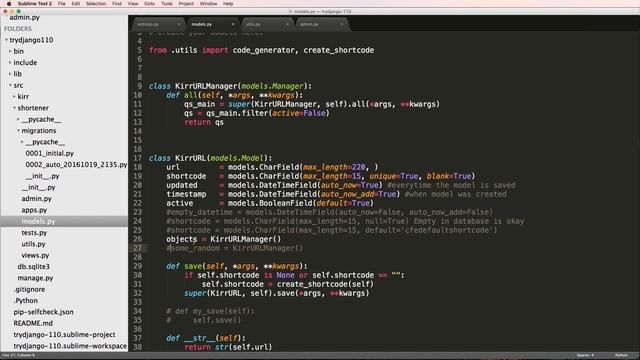Collapse the src folder arrow
640x360 pixels.
10,85
